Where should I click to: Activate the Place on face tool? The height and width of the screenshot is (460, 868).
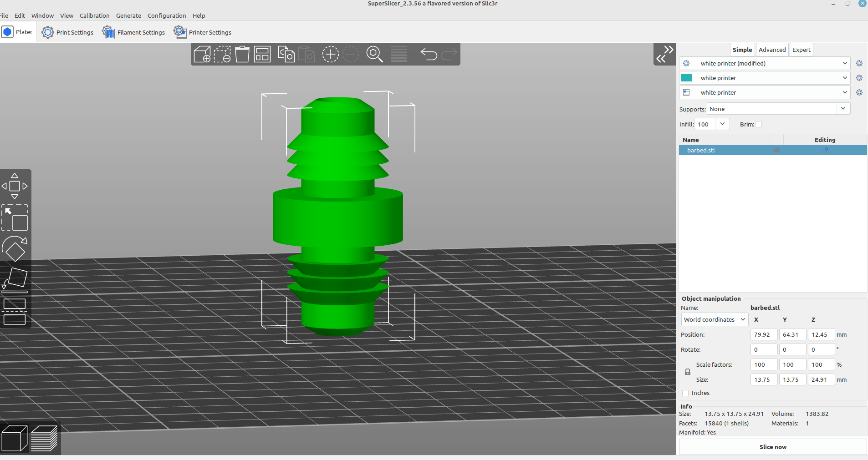(x=15, y=279)
